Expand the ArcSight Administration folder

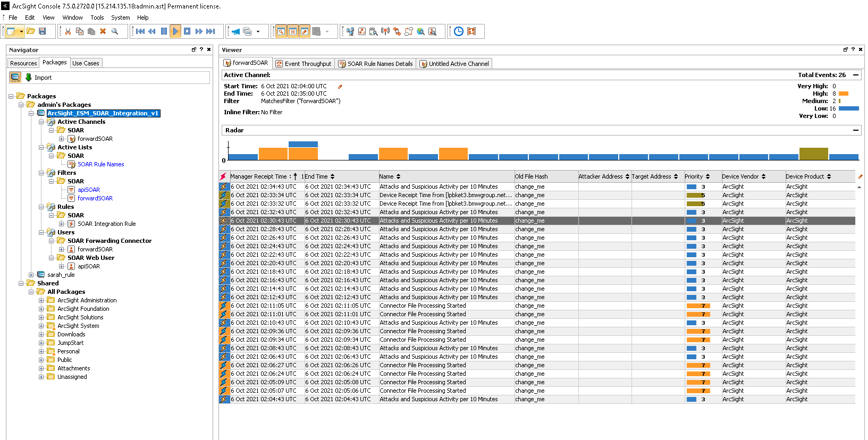(x=41, y=300)
